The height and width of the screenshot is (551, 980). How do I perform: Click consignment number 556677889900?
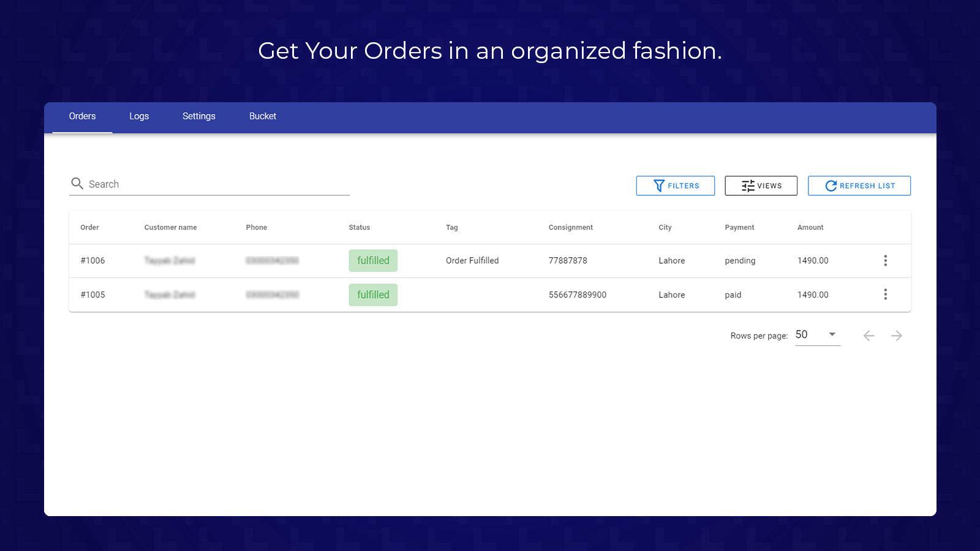tap(577, 294)
